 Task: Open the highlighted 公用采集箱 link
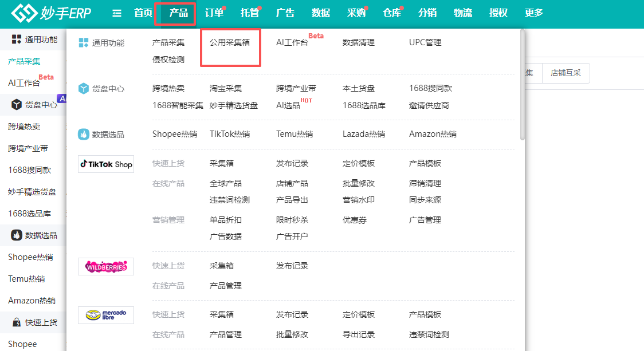click(x=230, y=42)
